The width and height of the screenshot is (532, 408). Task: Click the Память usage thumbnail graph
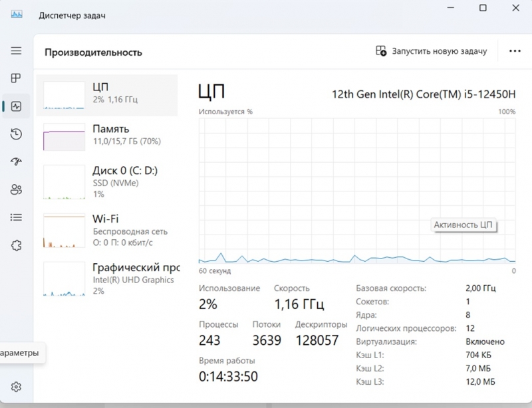[64, 137]
